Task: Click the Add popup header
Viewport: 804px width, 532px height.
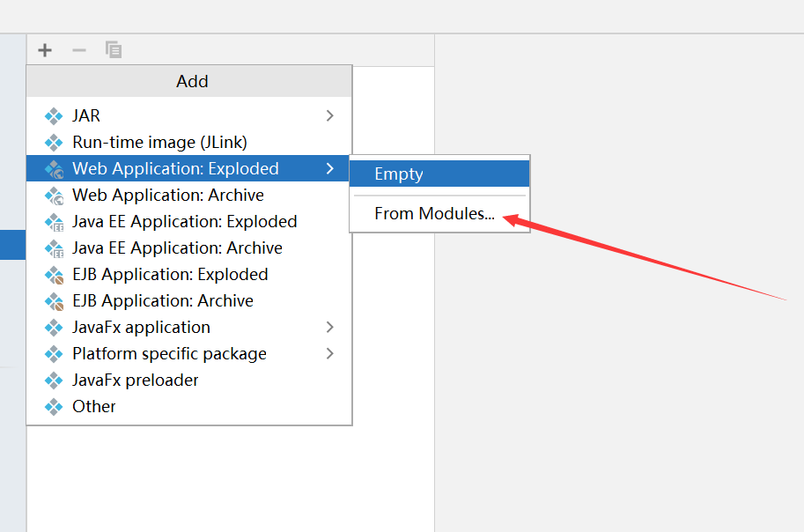Action: [x=189, y=82]
